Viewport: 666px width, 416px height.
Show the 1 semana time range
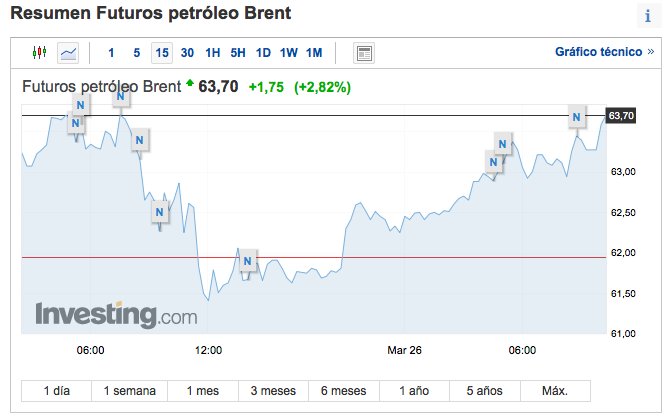[x=129, y=390]
